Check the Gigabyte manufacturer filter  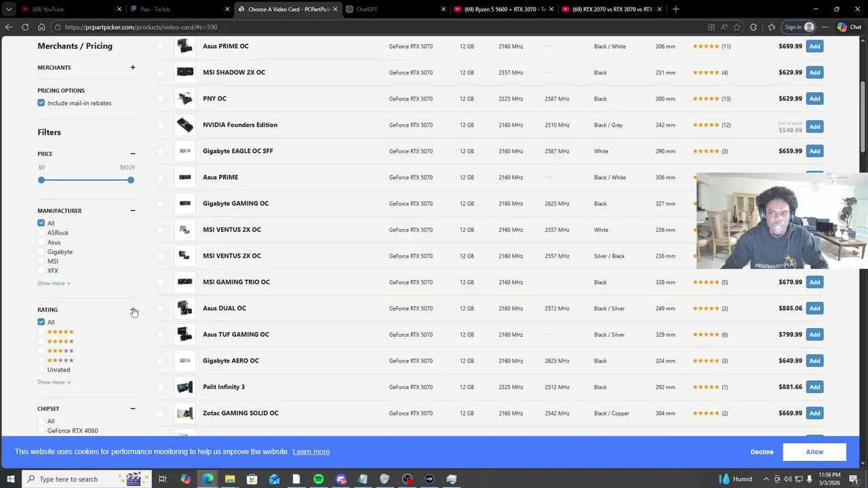coord(41,251)
